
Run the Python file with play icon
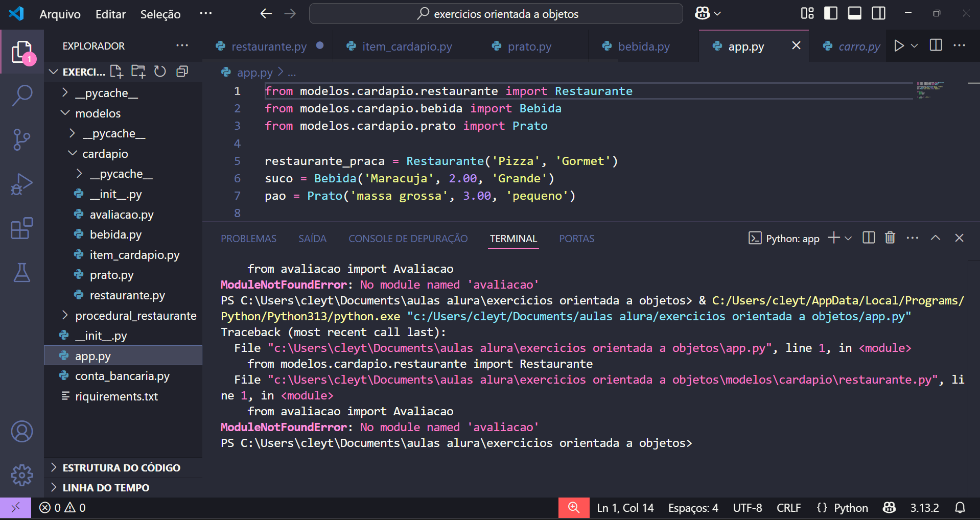coord(899,46)
